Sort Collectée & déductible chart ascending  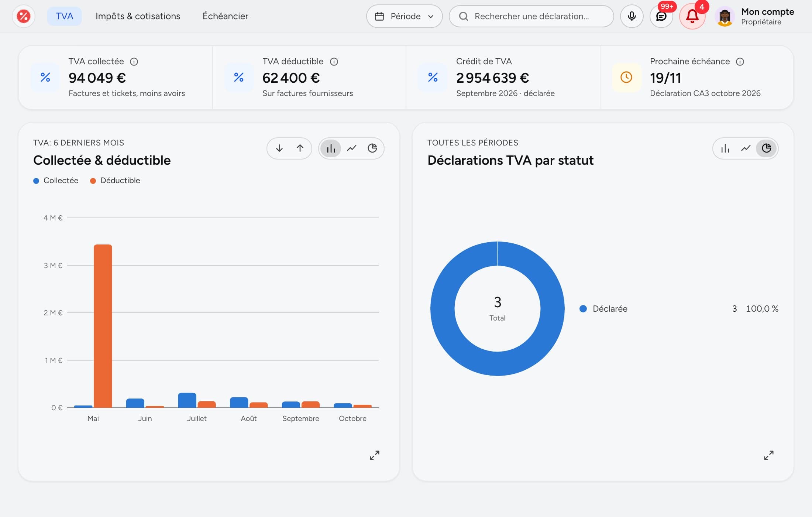tap(300, 148)
